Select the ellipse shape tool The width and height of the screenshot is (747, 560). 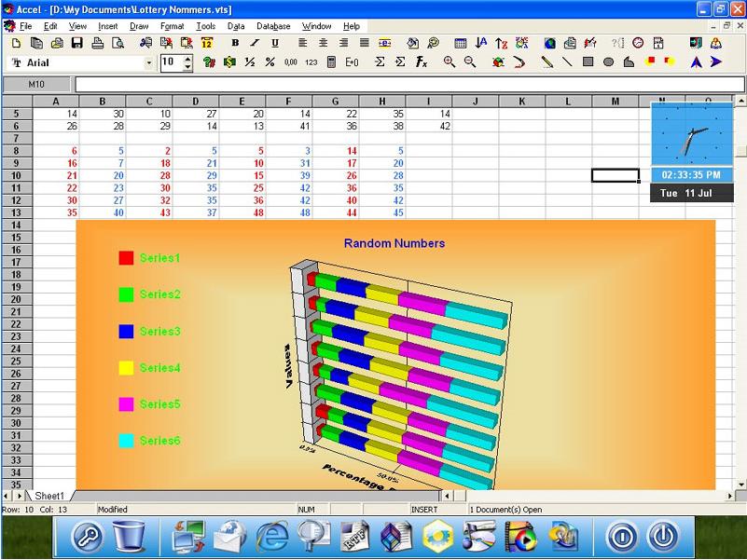click(608, 61)
